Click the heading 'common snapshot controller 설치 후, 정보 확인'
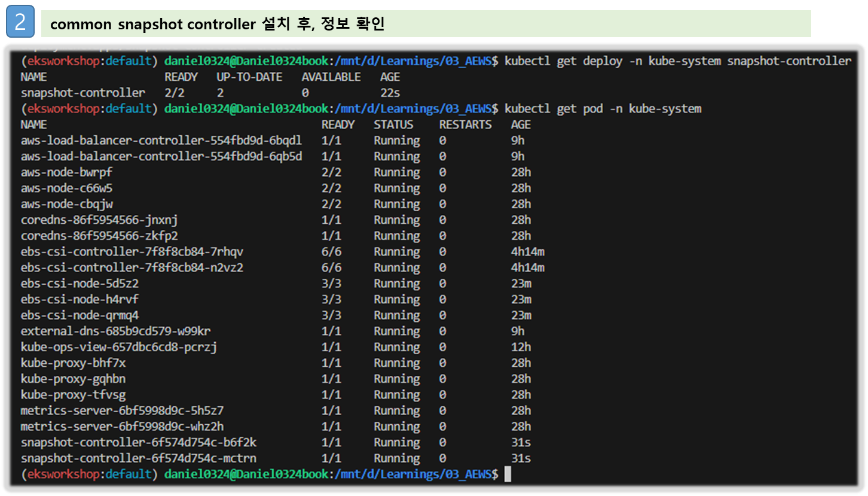This screenshot has height=496, width=868. click(x=217, y=24)
